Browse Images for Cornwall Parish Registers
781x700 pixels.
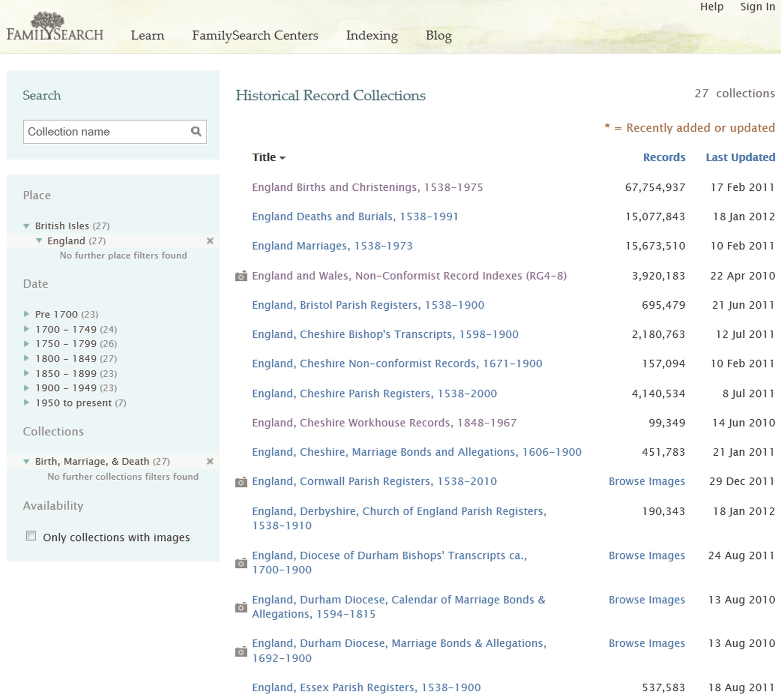(x=647, y=481)
